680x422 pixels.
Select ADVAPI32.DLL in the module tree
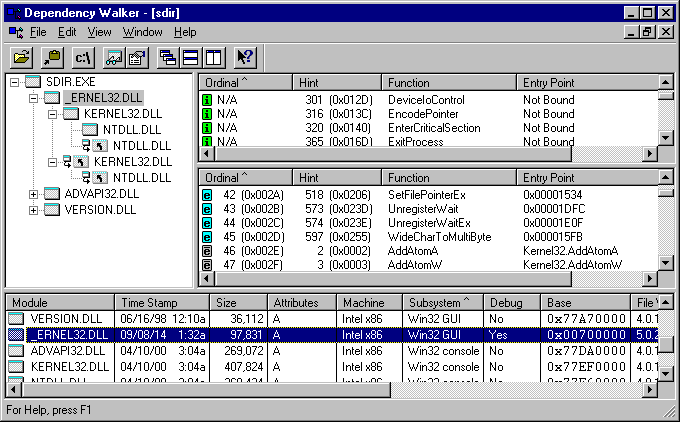[101, 194]
